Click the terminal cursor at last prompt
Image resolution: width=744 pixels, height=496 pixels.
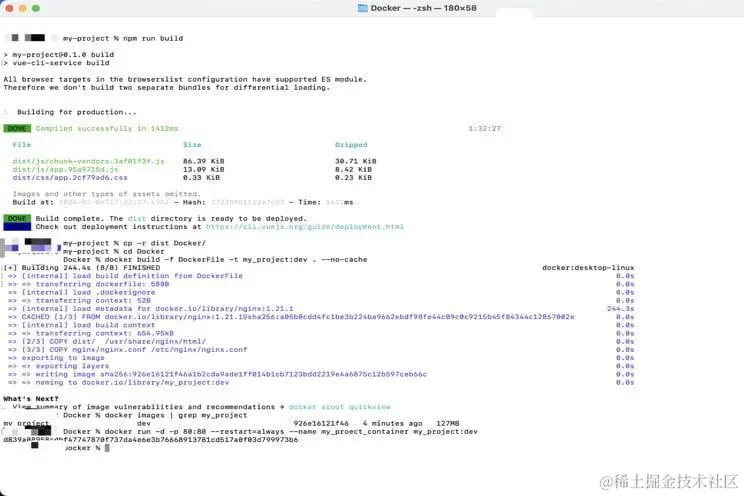[x=107, y=448]
